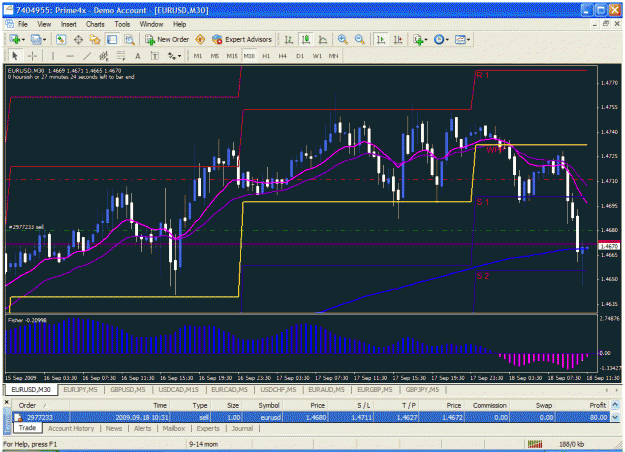Select the horizontal line drawing tool
The image size is (625, 452).
70,56
